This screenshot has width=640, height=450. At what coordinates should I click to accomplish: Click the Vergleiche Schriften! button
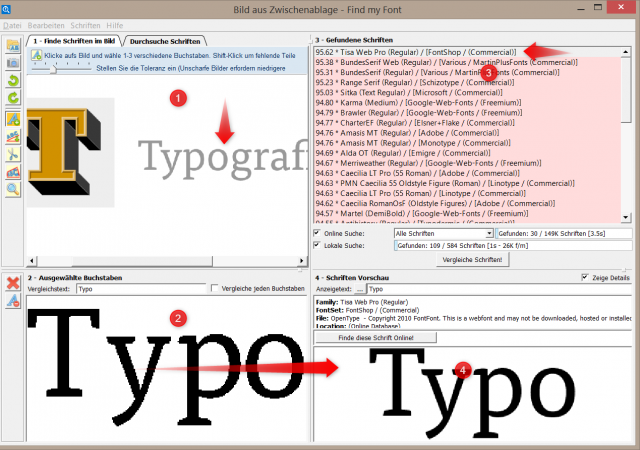pos(472,260)
